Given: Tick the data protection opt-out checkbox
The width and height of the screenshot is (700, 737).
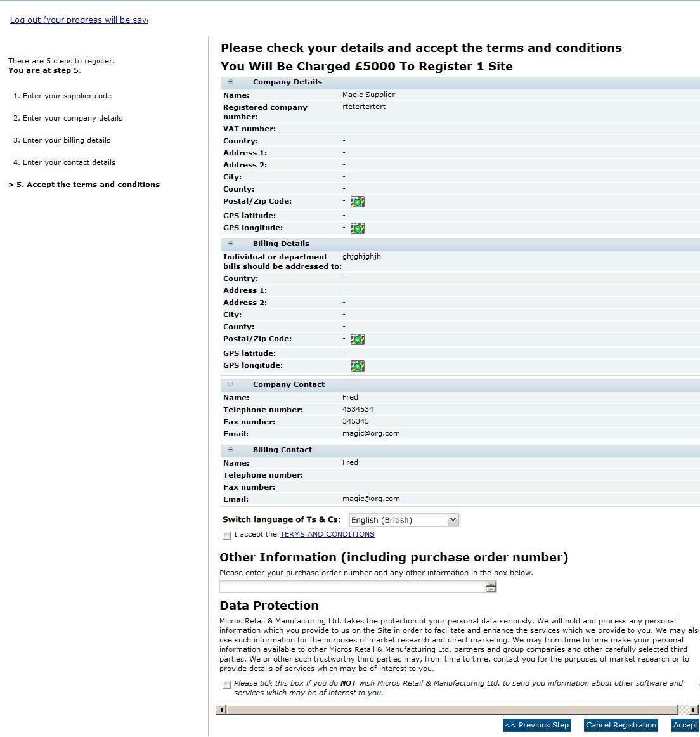Looking at the screenshot, I should click(226, 684).
